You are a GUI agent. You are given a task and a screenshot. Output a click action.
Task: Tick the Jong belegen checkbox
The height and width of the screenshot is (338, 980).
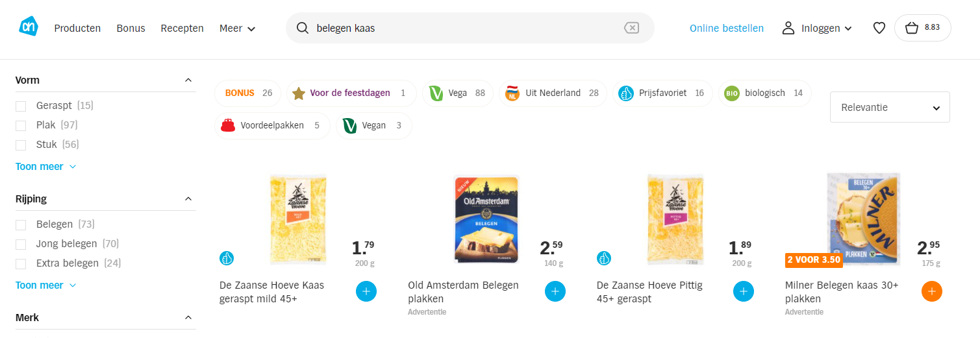pyautogui.click(x=21, y=245)
